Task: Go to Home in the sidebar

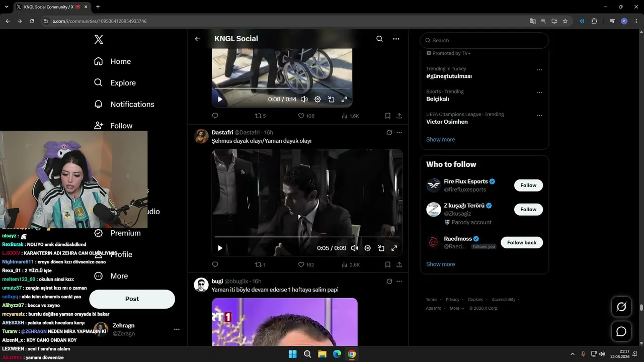Action: click(113, 61)
